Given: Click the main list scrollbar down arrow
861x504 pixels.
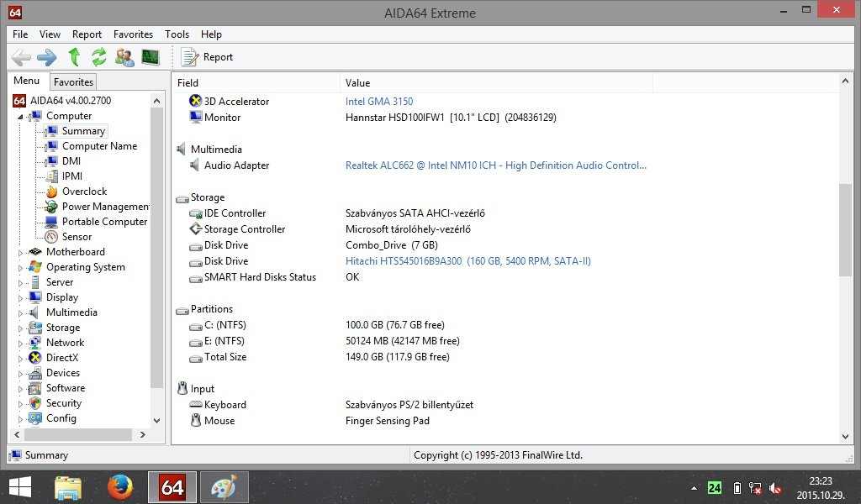Looking at the screenshot, I should [x=845, y=437].
